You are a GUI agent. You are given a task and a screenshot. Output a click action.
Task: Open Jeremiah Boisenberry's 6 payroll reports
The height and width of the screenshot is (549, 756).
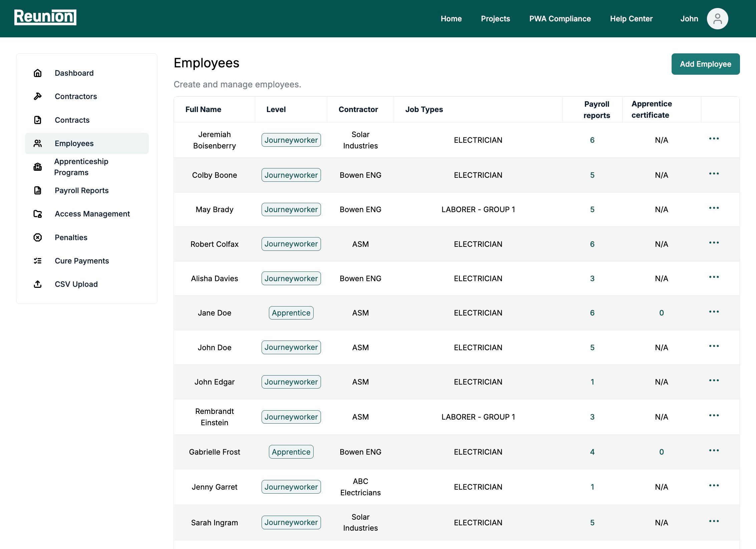point(592,140)
